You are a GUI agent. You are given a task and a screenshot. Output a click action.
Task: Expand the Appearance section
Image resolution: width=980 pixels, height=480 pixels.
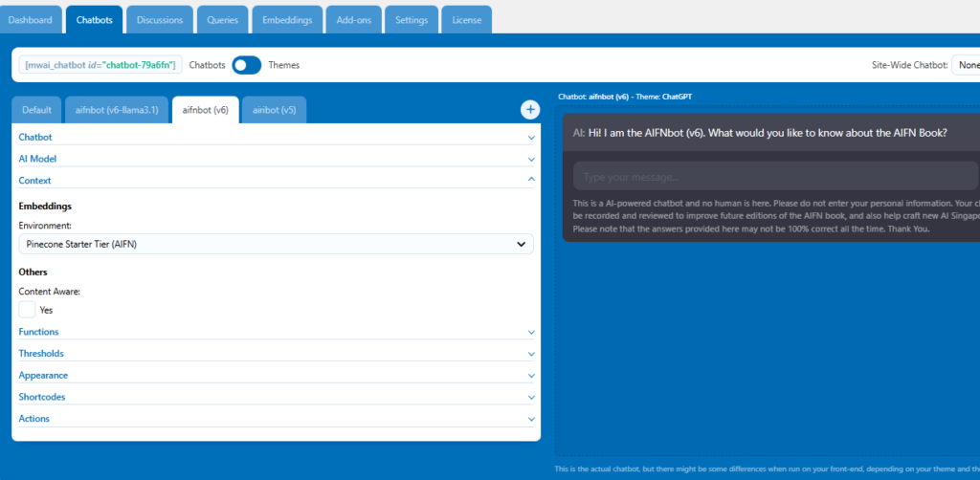(276, 376)
